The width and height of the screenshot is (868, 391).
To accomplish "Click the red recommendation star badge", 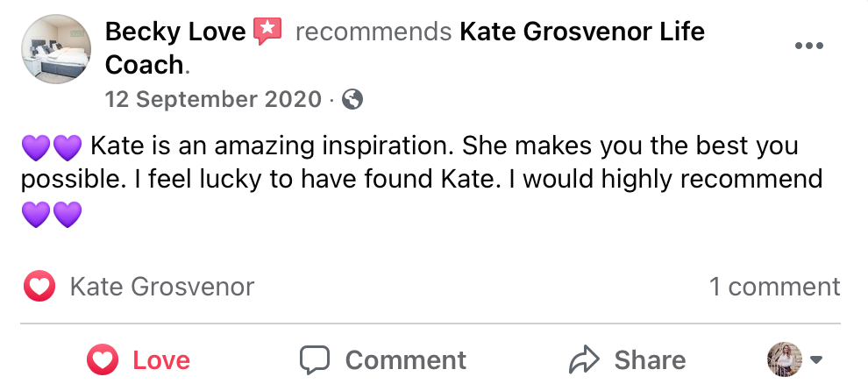I will 267,32.
